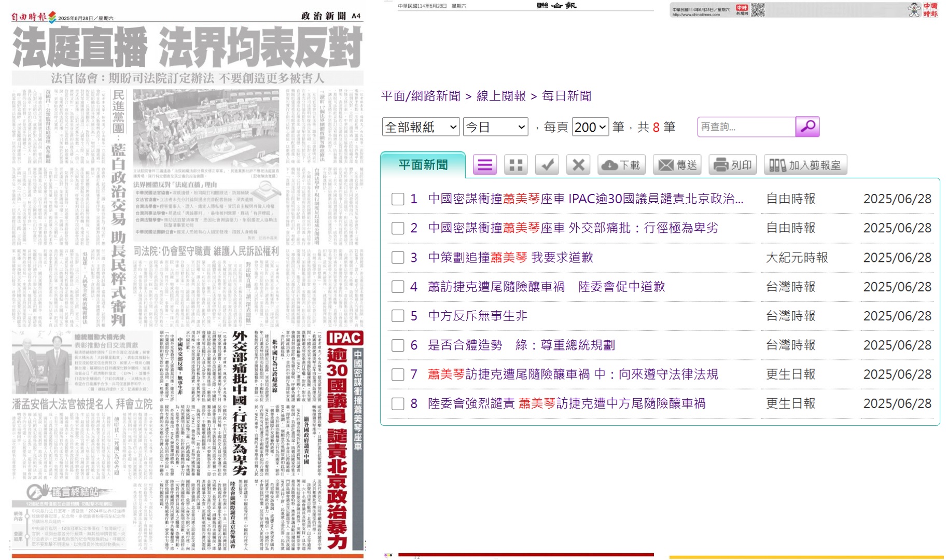Click the QR code in 中國時報 header

(758, 9)
